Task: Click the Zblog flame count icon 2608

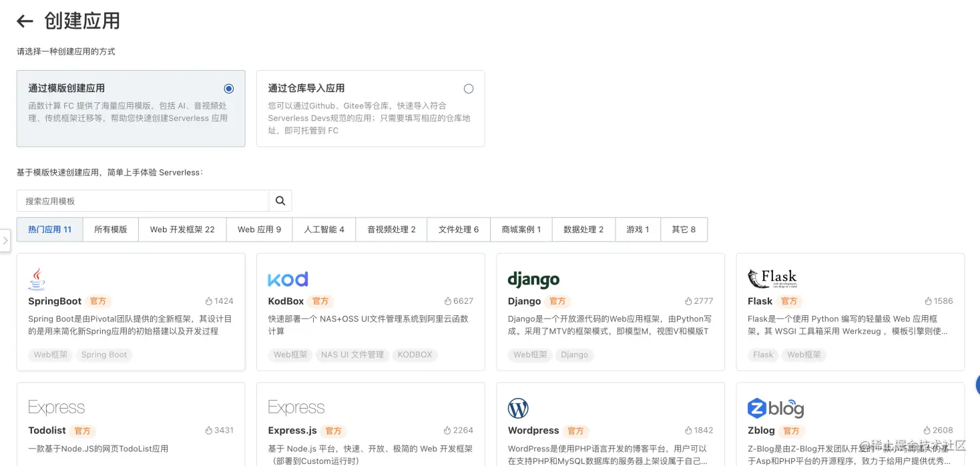Action: [927, 431]
